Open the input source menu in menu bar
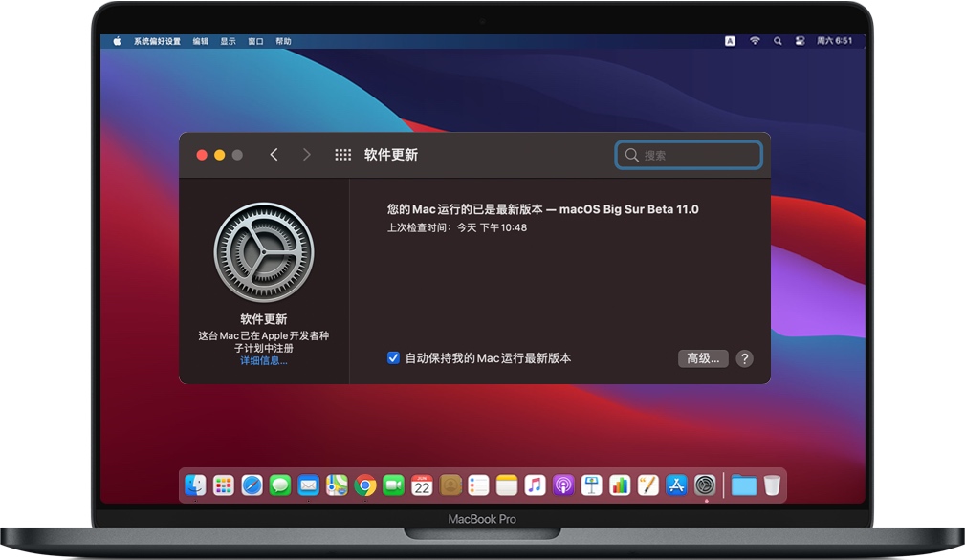 pyautogui.click(x=732, y=41)
